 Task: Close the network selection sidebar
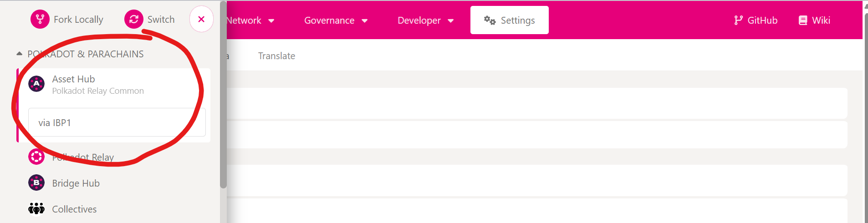[201, 19]
